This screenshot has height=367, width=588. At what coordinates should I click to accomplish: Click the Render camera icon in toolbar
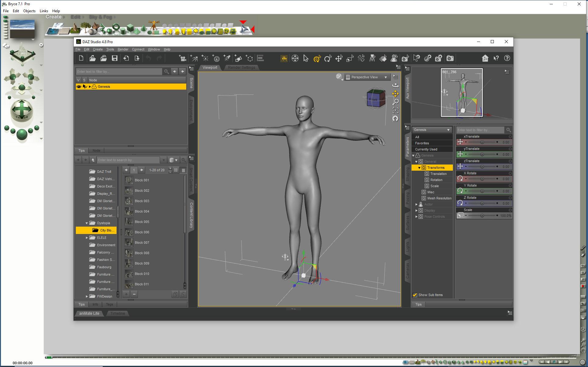pos(450,58)
